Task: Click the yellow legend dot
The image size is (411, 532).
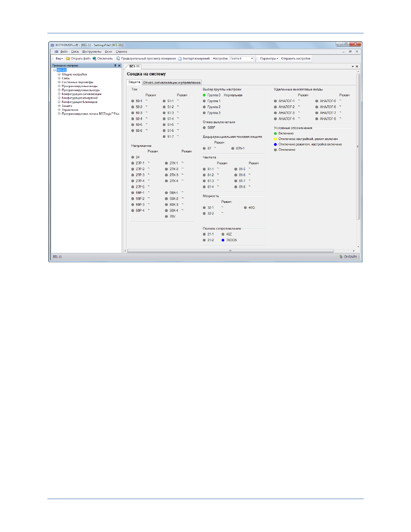Action: (275, 139)
